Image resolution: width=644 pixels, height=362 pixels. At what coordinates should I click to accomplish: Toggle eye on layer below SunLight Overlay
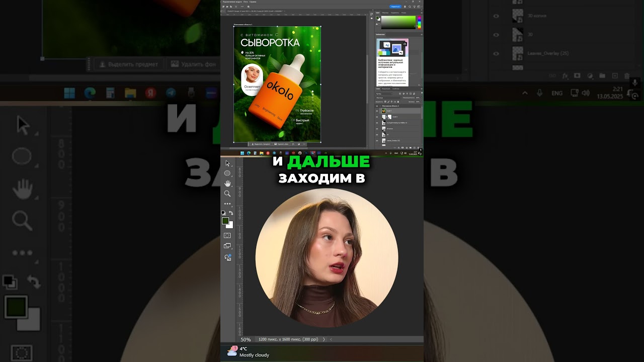coord(377,129)
